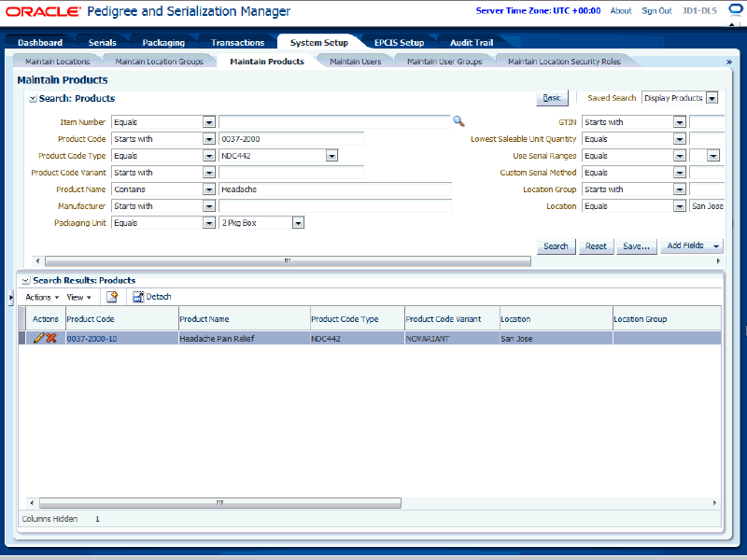Open the Maintain User Groups subtab
Screen dimensions: 747x560
point(444,62)
